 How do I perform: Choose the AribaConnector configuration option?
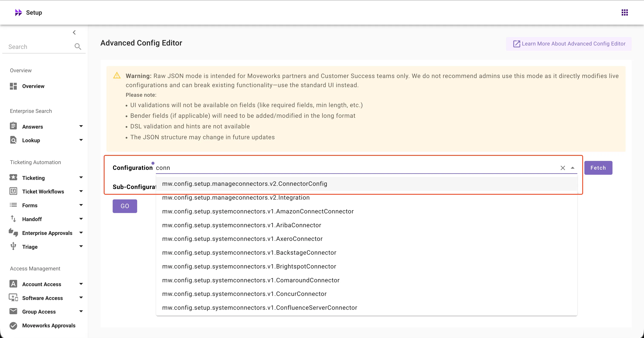(241, 225)
